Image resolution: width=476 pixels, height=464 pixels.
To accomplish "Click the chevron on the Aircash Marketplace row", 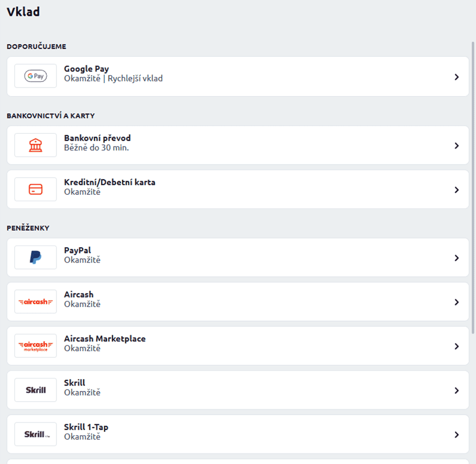I will click(x=456, y=346).
